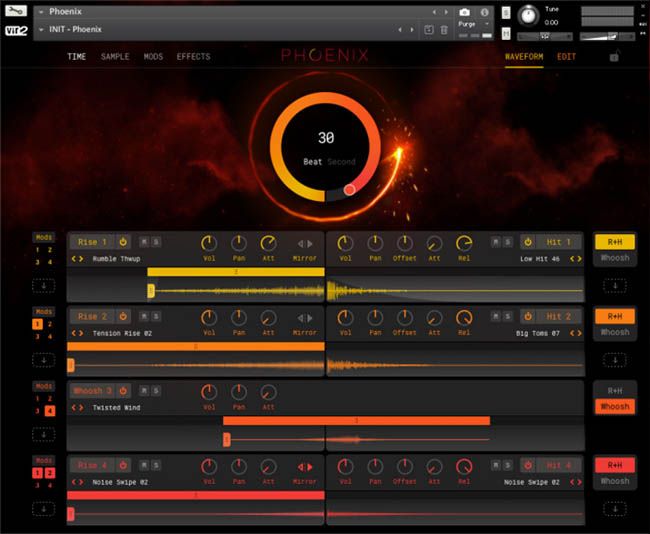Image resolution: width=650 pixels, height=534 pixels.
Task: Click the circular time ring handle
Action: coord(349,190)
